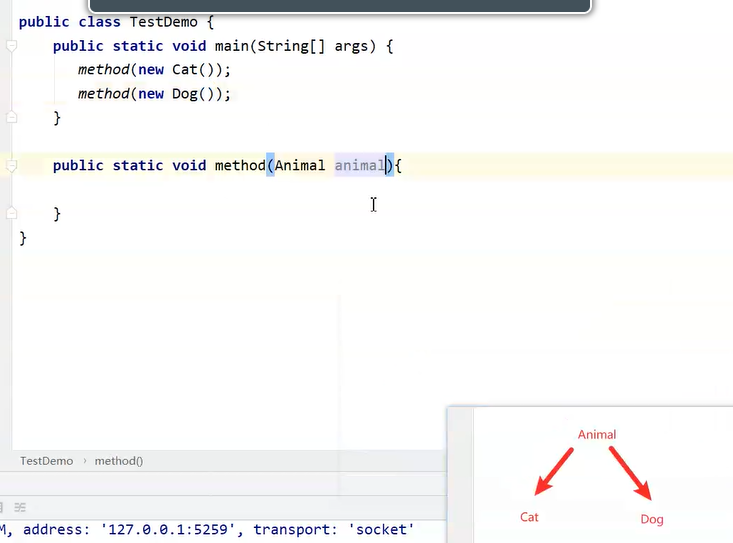This screenshot has width=733, height=543.
Task: Click the String[] parameter type
Action: (x=291, y=46)
